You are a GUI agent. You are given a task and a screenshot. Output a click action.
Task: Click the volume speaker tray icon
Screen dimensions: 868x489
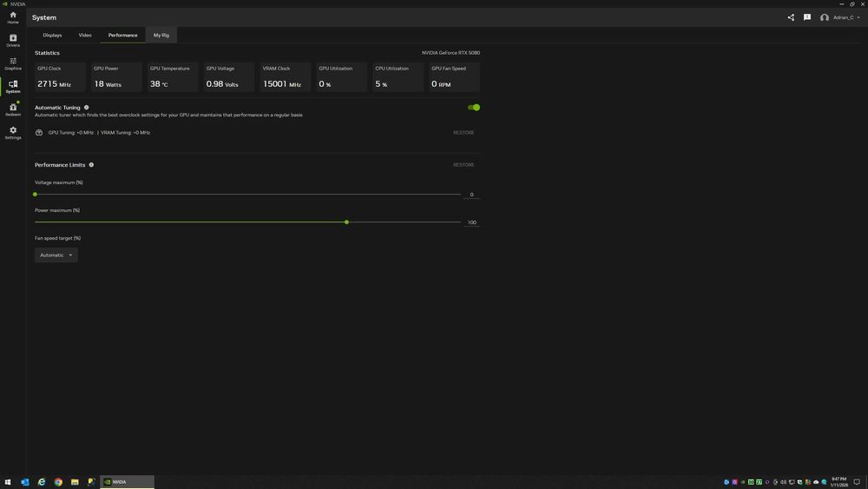click(783, 482)
